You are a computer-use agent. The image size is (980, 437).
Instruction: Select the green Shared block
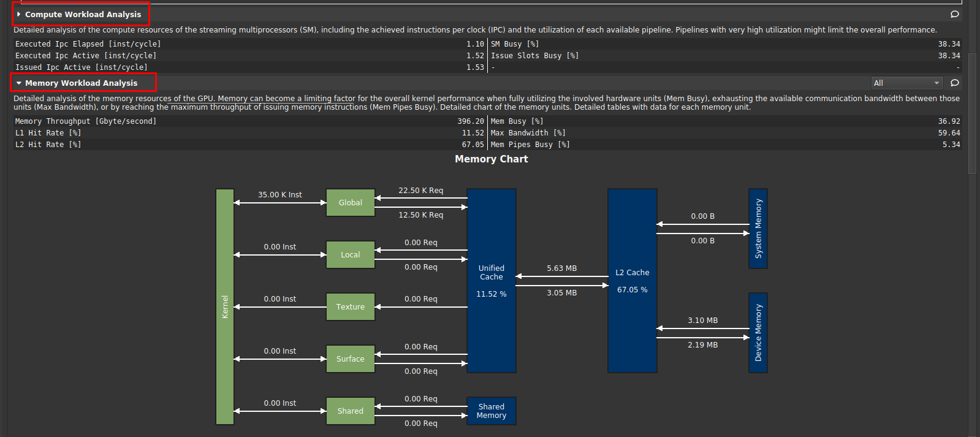click(x=350, y=411)
